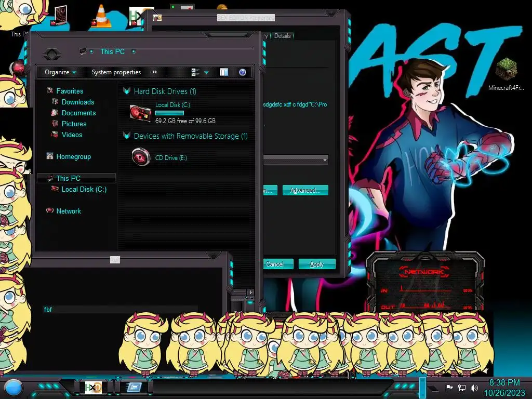Collapse Devices with Removable Storage group
The height and width of the screenshot is (399, 532).
tap(127, 136)
